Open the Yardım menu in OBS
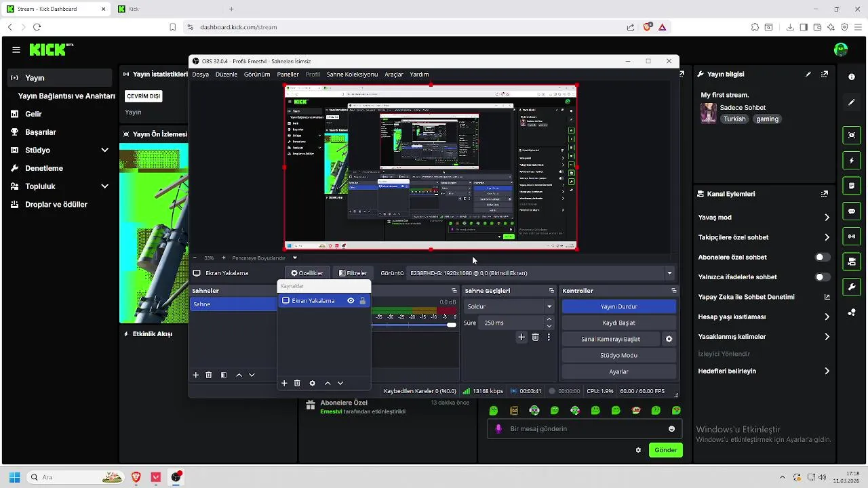Screen dimensions: 868x488 pyautogui.click(x=419, y=75)
